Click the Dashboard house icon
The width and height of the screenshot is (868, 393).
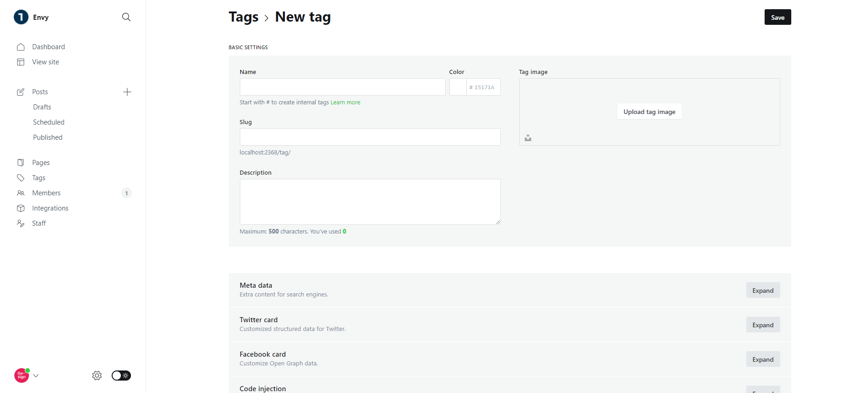pos(21,47)
